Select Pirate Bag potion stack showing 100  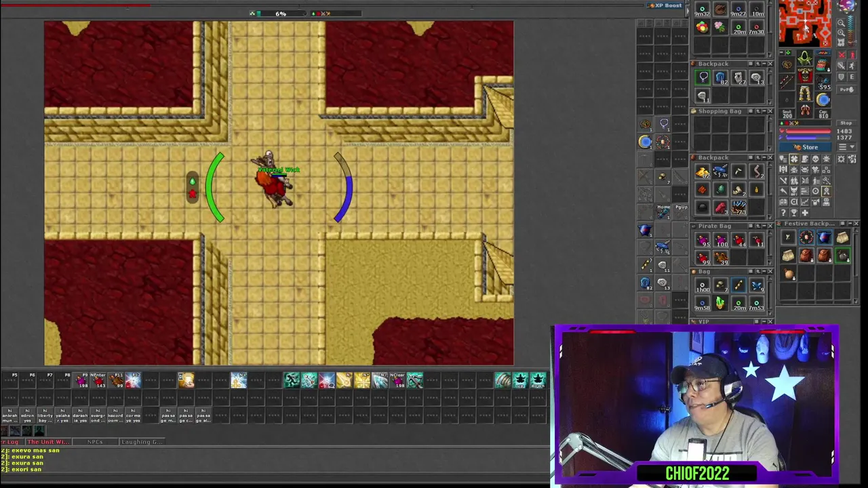pos(720,239)
